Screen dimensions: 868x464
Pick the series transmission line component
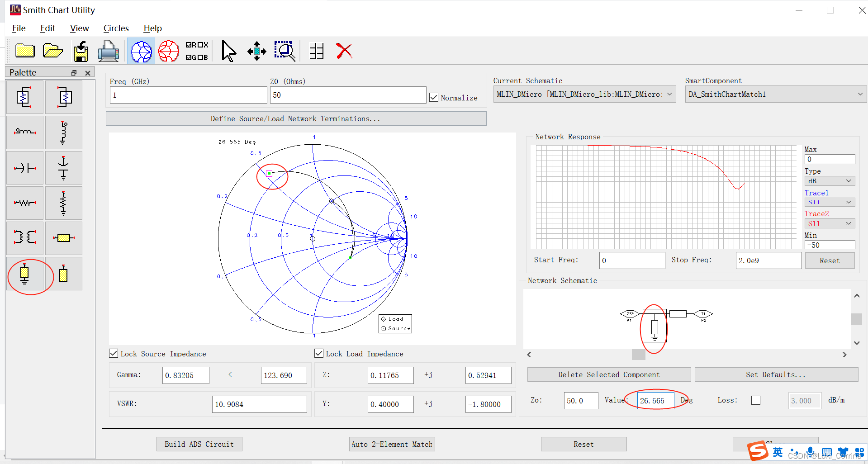click(x=64, y=238)
